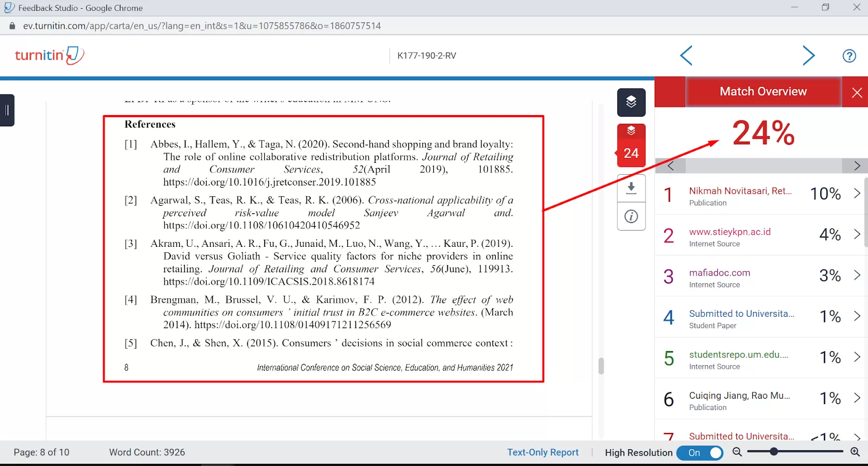
Task: Open the help question mark icon
Action: click(x=849, y=56)
